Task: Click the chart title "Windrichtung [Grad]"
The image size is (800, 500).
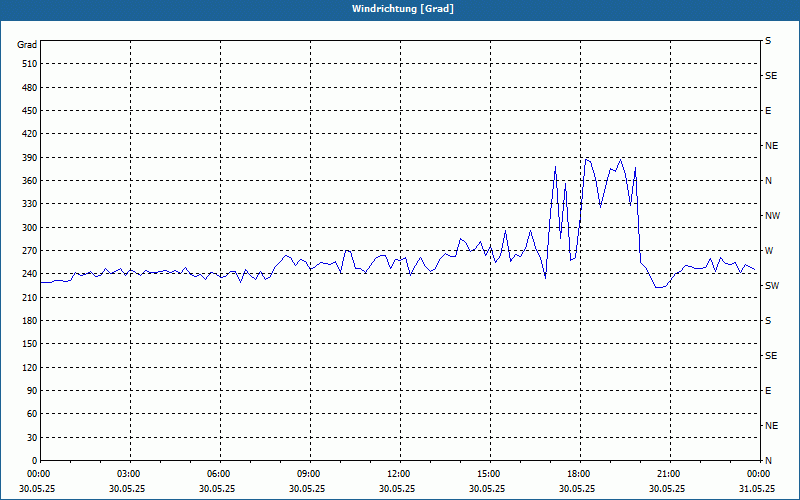Action: click(403, 9)
